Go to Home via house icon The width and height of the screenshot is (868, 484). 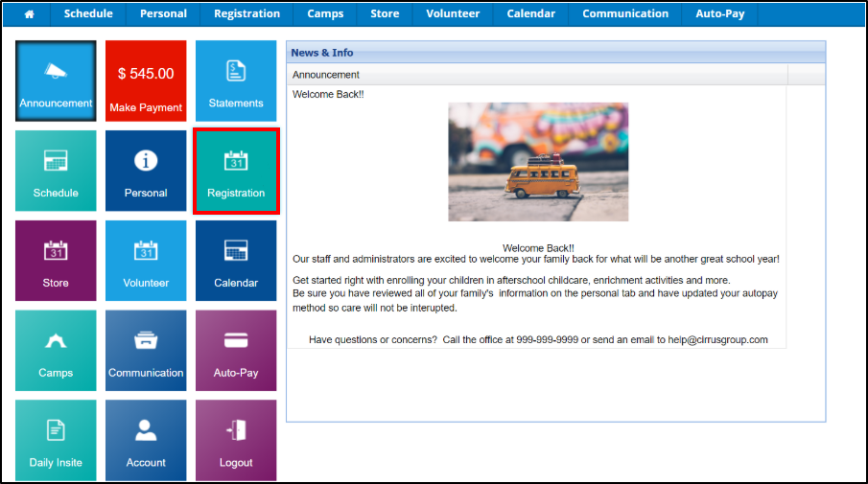coord(30,13)
